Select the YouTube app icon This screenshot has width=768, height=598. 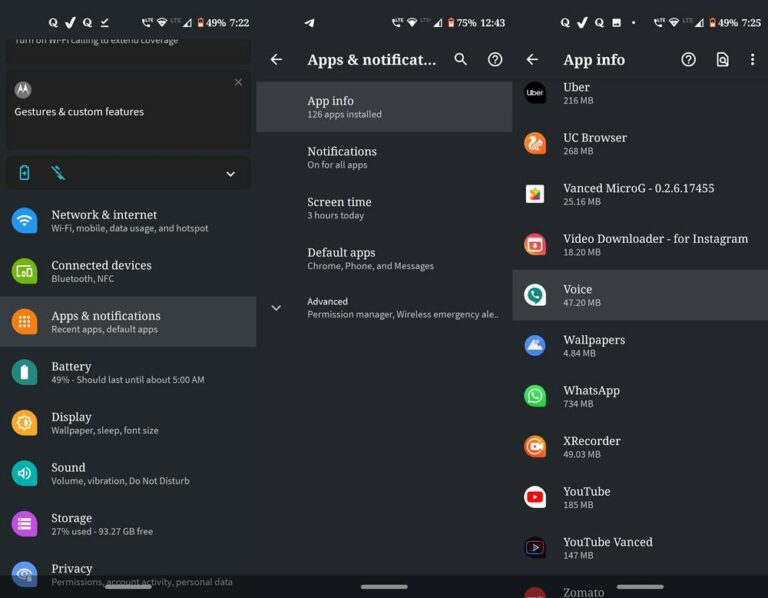(x=535, y=497)
